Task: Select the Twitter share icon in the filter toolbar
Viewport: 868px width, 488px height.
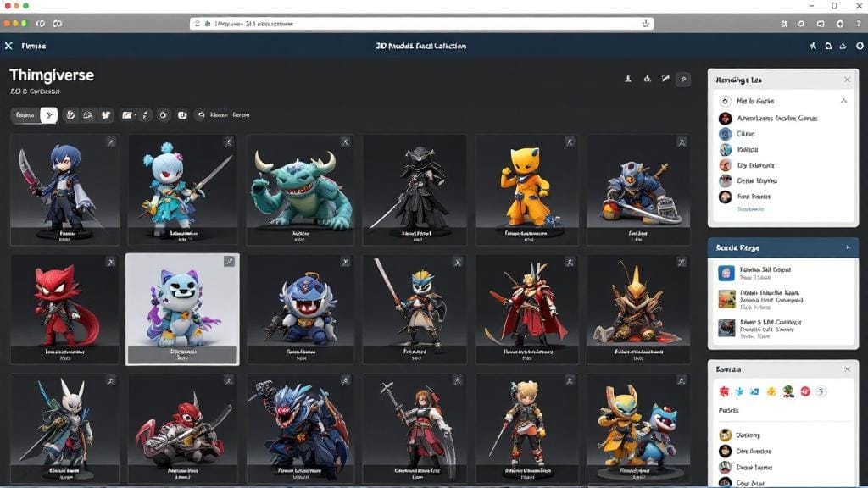Action: pyautogui.click(x=105, y=115)
